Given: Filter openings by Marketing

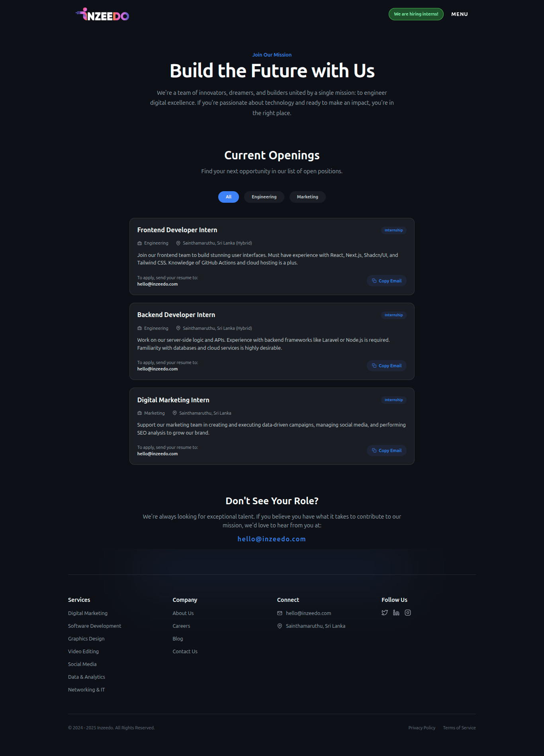Looking at the screenshot, I should 307,197.
